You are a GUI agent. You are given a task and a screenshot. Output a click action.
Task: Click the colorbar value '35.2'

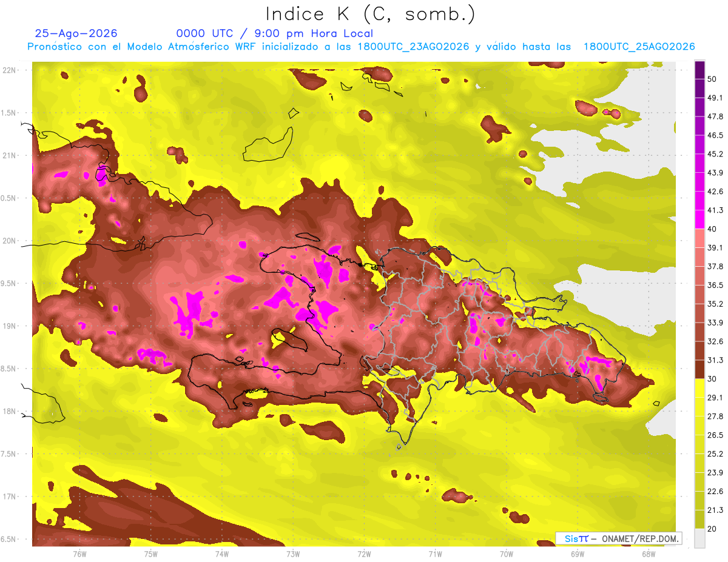click(x=715, y=304)
